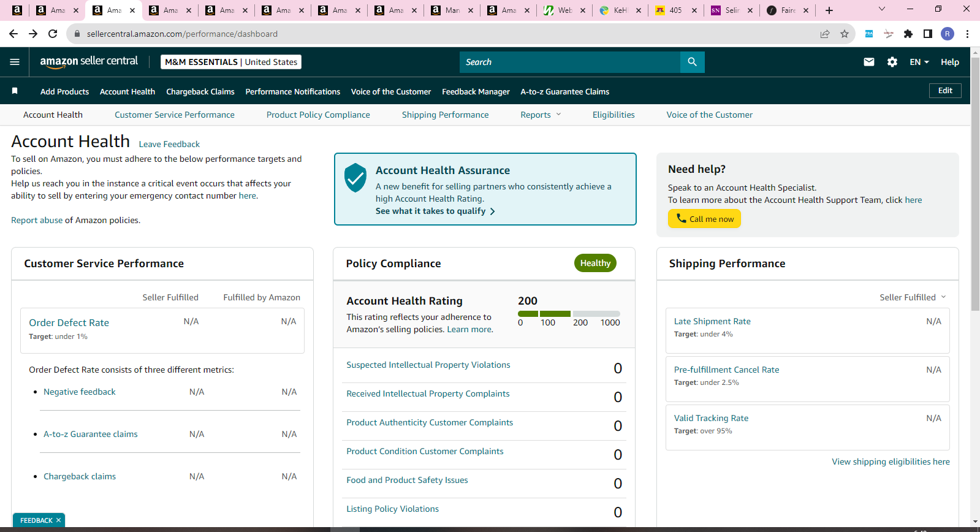Click the Amazon Seller Central logo
Viewport: 980px width, 532px height.
point(89,61)
